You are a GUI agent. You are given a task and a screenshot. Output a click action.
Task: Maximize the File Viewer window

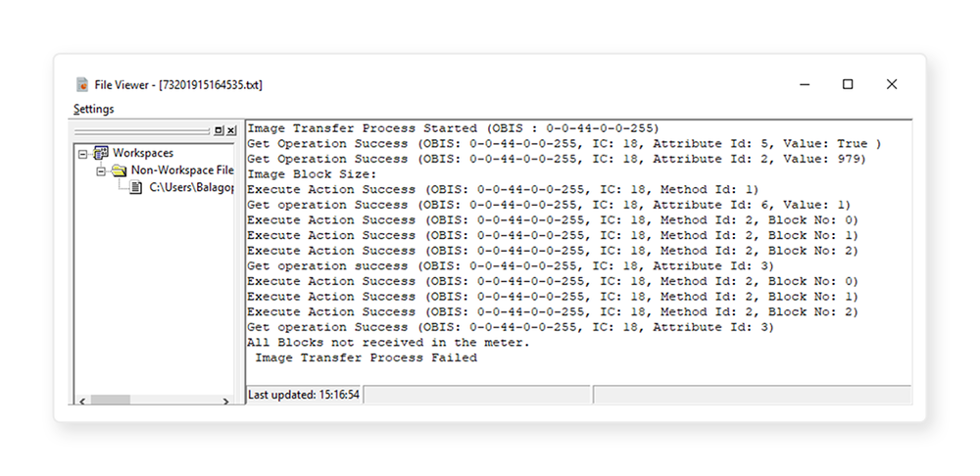(x=848, y=84)
